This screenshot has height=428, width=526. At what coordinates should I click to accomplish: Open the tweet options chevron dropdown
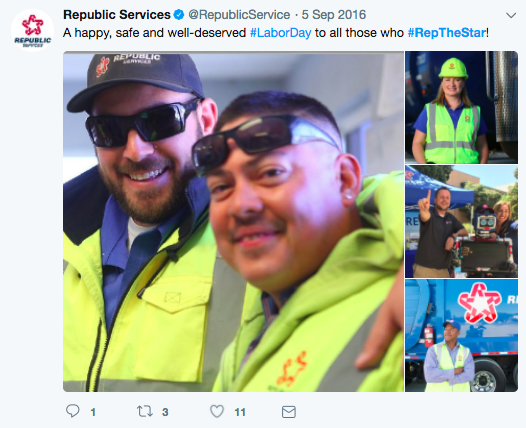coord(511,15)
